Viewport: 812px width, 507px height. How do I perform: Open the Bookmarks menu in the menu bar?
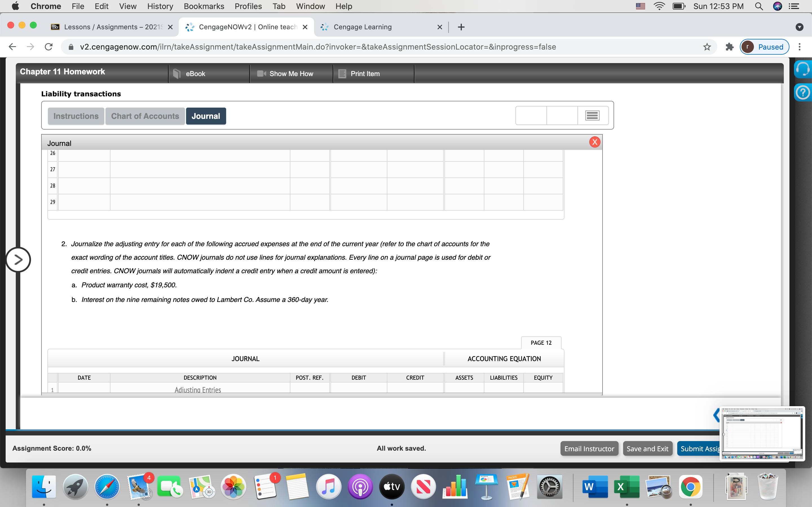(204, 6)
